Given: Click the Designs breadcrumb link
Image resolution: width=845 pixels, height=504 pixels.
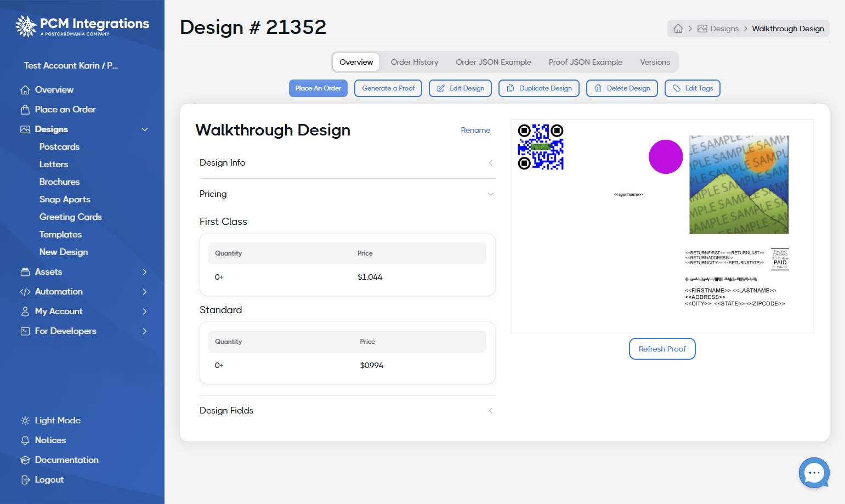Looking at the screenshot, I should (x=718, y=29).
